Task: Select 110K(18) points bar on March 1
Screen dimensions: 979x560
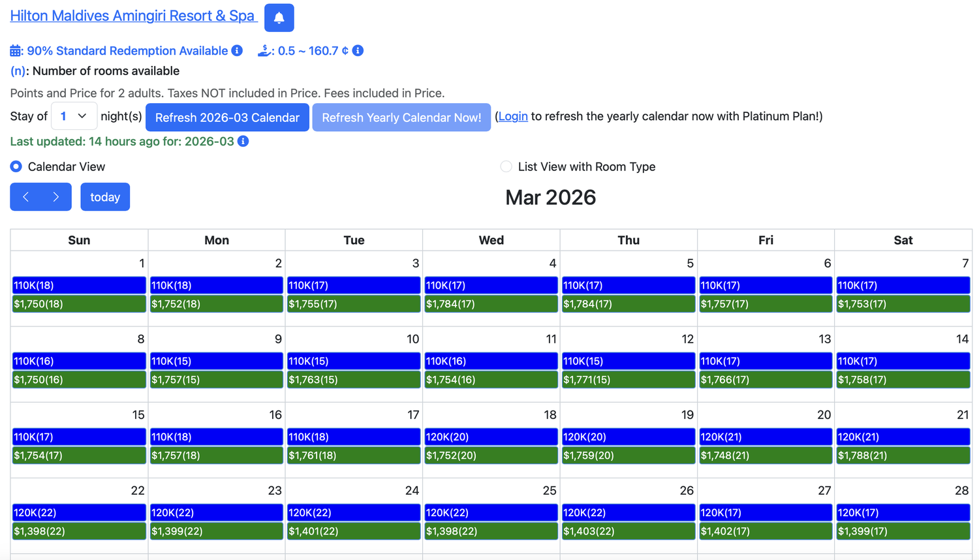Action: 79,285
